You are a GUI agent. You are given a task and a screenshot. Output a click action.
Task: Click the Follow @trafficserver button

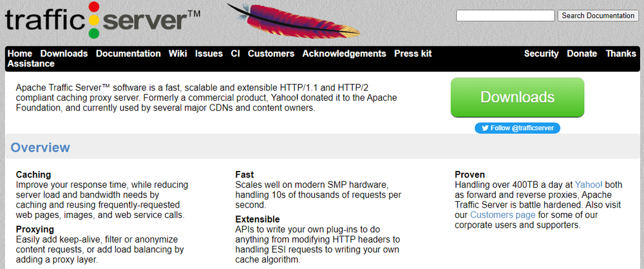(518, 128)
